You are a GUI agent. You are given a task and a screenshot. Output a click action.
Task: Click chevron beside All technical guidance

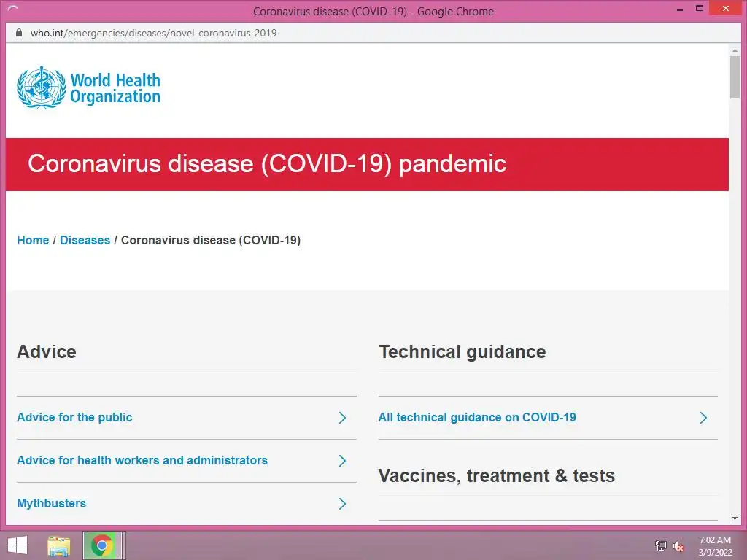click(x=703, y=418)
